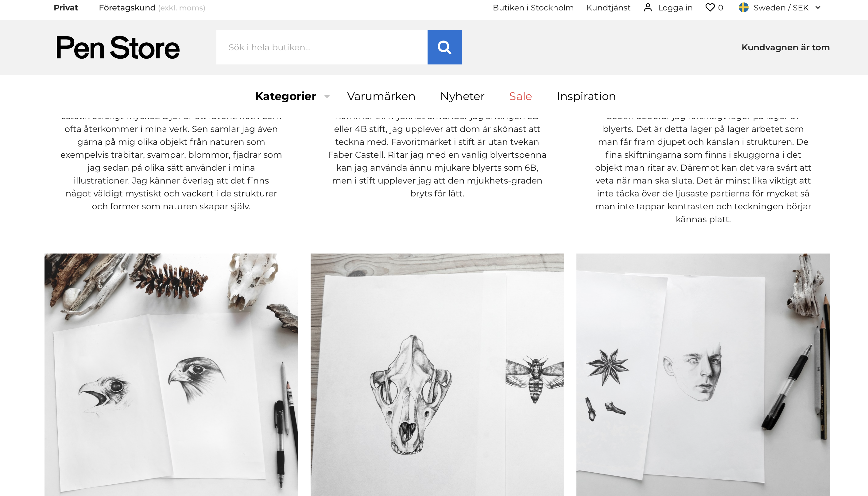The image size is (868, 496).
Task: Open the Kategorier dropdown arrow
Action: point(327,96)
